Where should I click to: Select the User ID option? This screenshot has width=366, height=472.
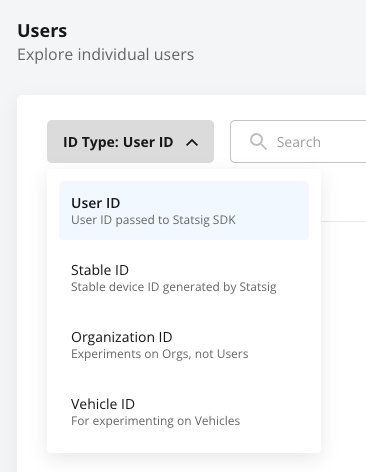[x=184, y=210]
